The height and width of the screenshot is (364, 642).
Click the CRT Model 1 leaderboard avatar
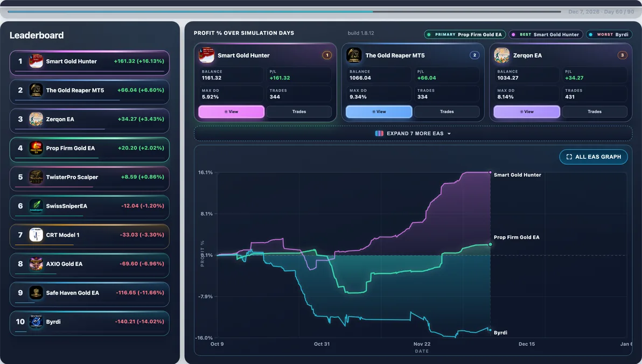[36, 235]
